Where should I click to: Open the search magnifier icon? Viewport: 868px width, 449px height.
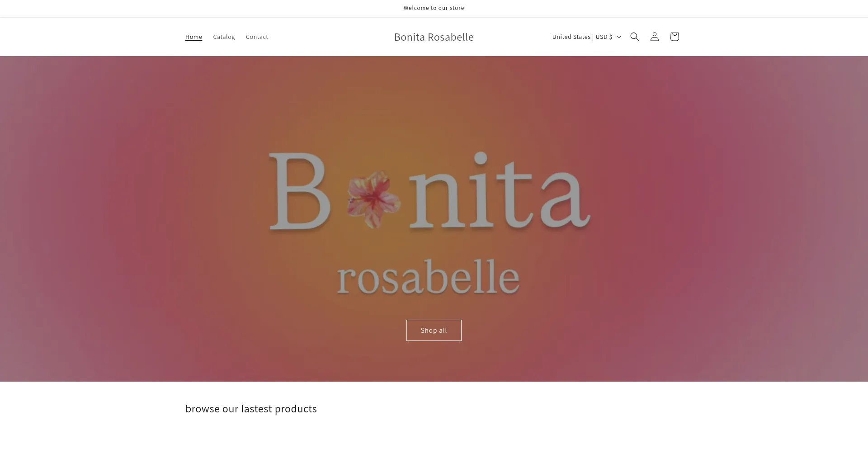[634, 37]
